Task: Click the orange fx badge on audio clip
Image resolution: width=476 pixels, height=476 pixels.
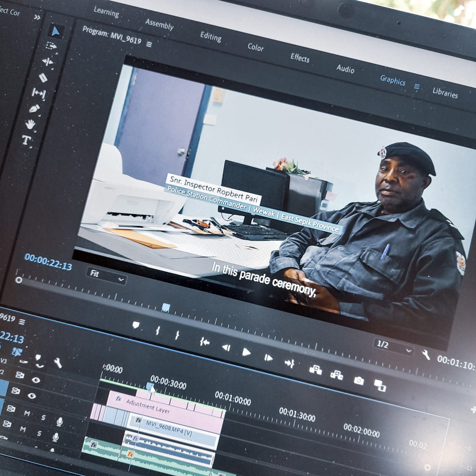Action: (130, 454)
